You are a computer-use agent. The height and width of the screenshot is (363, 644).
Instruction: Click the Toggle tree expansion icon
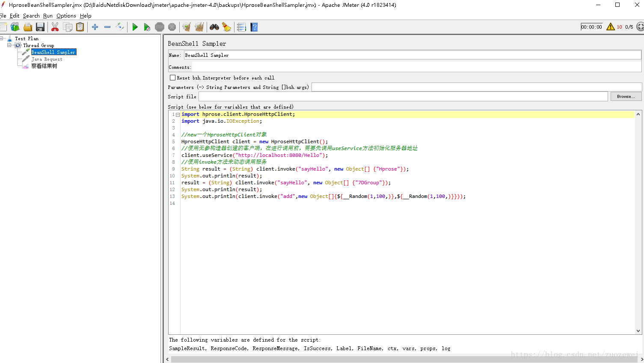click(120, 27)
